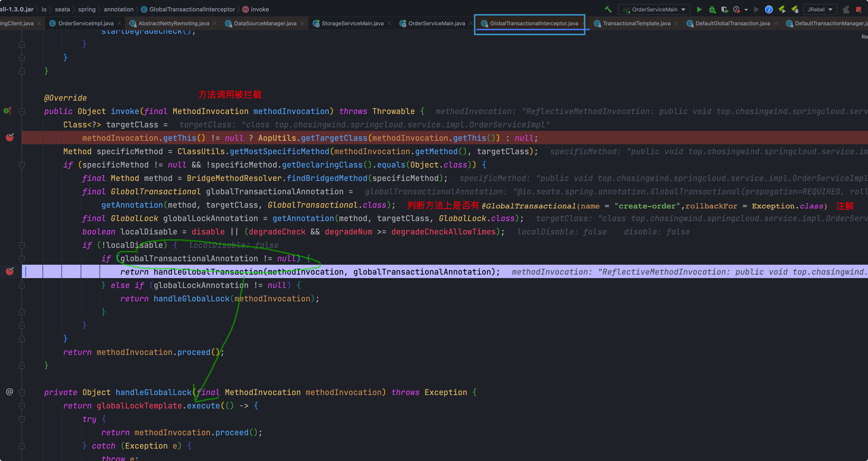Viewport: 868px width, 461px height.
Task: Start debugging with the green bug icon
Action: [x=712, y=9]
